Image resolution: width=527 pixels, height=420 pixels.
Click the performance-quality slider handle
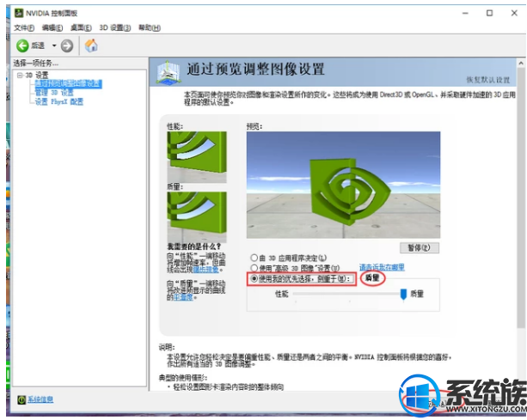click(x=404, y=295)
